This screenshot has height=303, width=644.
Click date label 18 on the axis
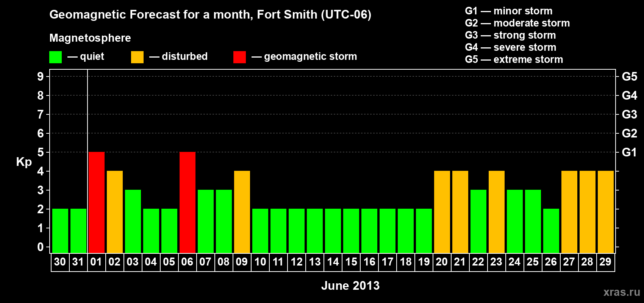coord(406,262)
